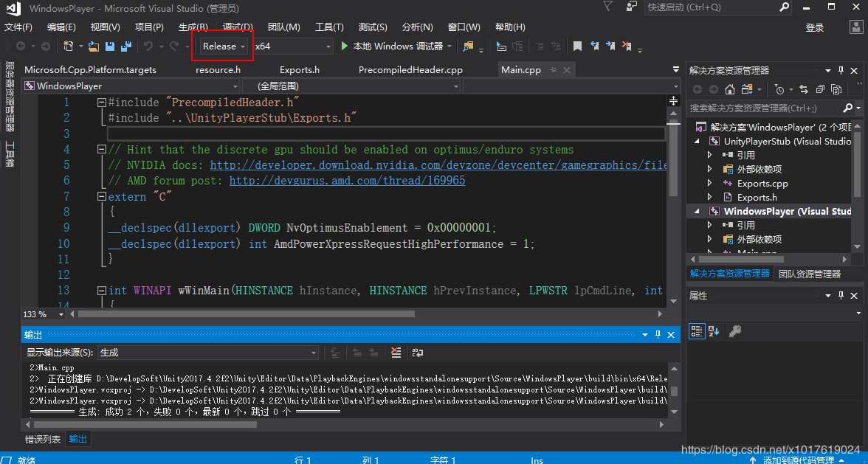
Task: Click the Home icon in Solution Explorer
Action: point(729,89)
